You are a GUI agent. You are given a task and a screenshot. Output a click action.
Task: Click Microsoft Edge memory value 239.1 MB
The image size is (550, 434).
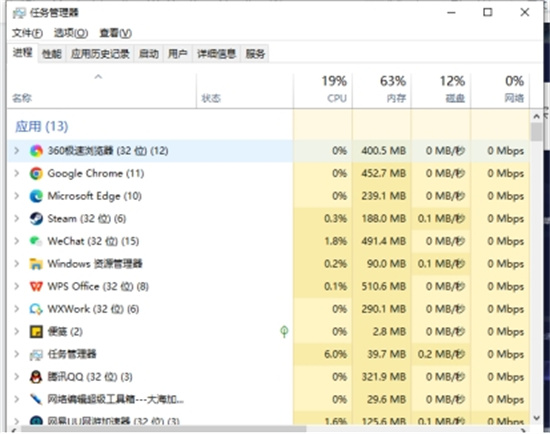[384, 196]
